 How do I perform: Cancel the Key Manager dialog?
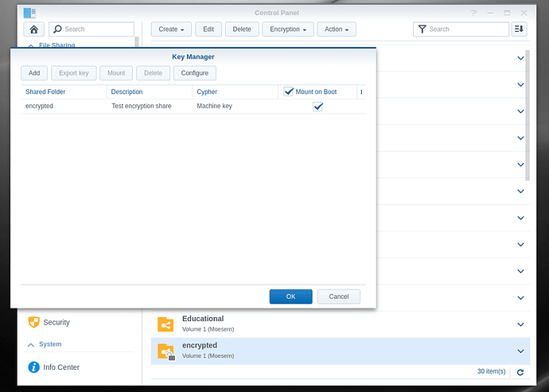(x=339, y=297)
